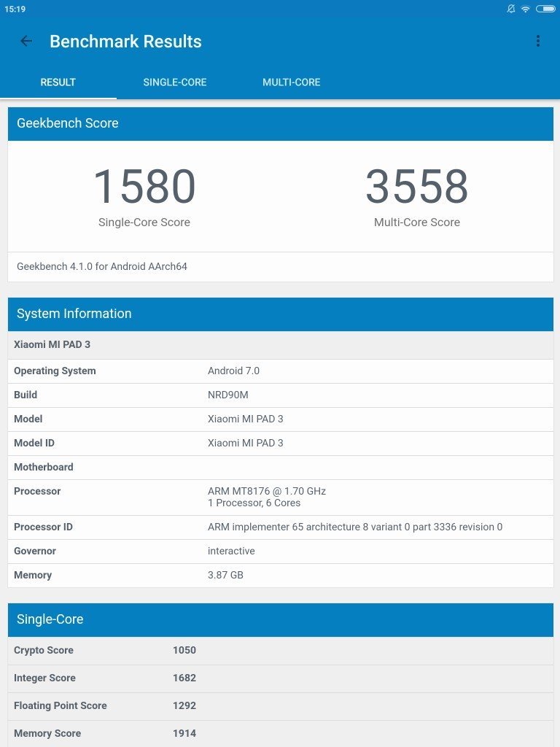Viewport: 560px width, 747px height.
Task: Tap the muted notifications bell icon
Action: [x=511, y=9]
